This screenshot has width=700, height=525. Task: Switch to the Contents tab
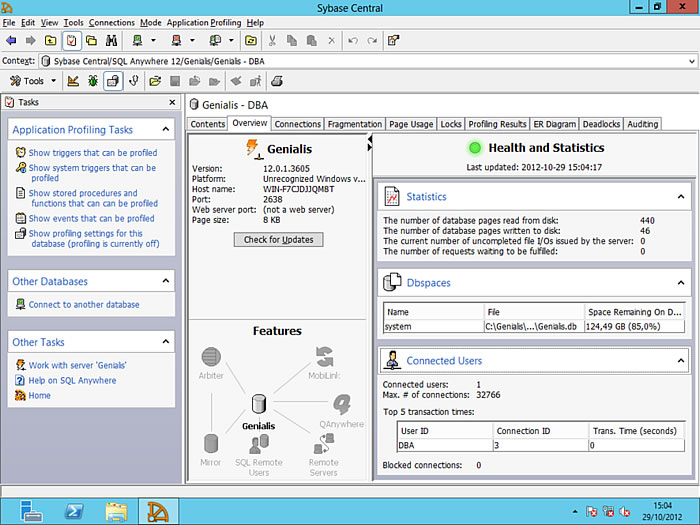pos(208,124)
